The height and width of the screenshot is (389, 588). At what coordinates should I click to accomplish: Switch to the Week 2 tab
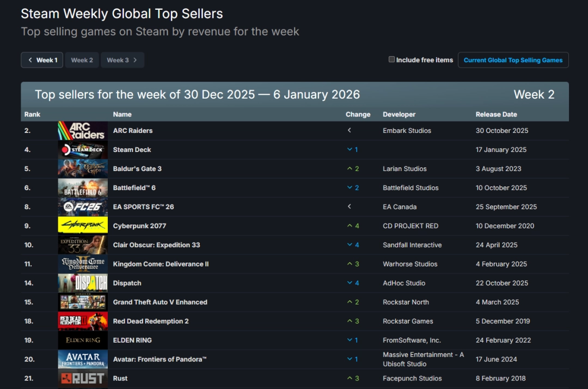click(x=82, y=60)
